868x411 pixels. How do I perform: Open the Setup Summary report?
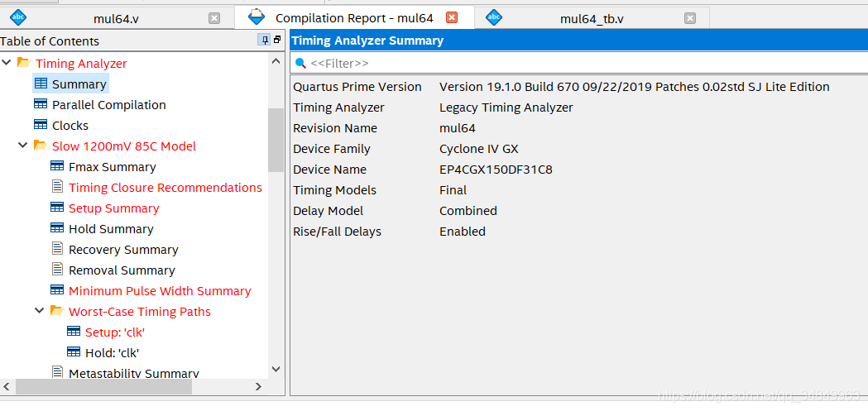(x=114, y=208)
